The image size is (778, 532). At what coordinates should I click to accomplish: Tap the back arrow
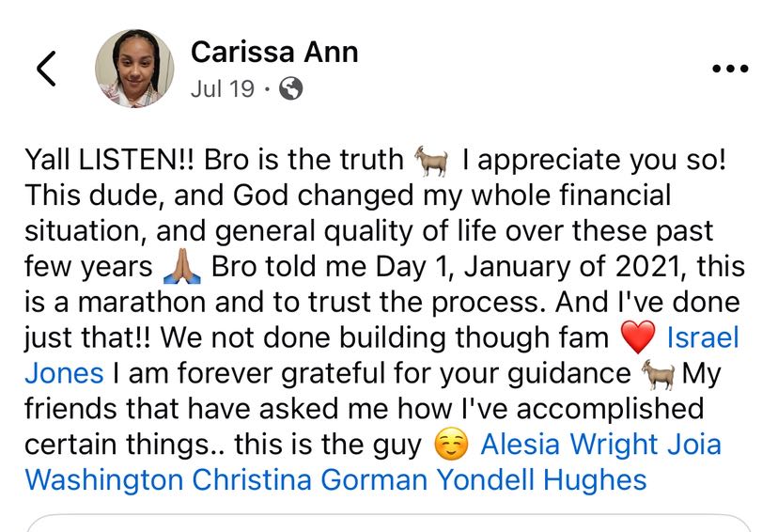(47, 70)
